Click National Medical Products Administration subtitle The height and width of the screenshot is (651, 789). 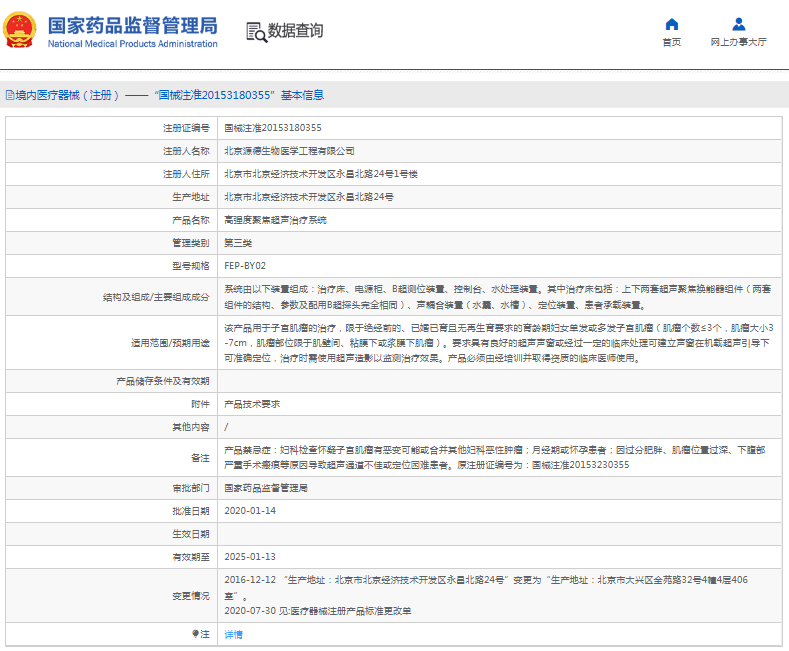tap(132, 44)
